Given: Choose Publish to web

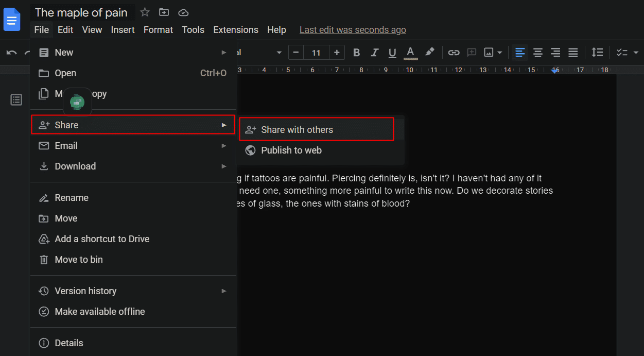Looking at the screenshot, I should tap(322, 150).
